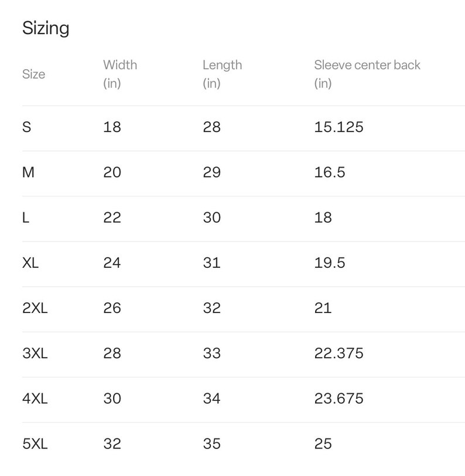
Task: Click the Sizing heading
Action: point(46,29)
